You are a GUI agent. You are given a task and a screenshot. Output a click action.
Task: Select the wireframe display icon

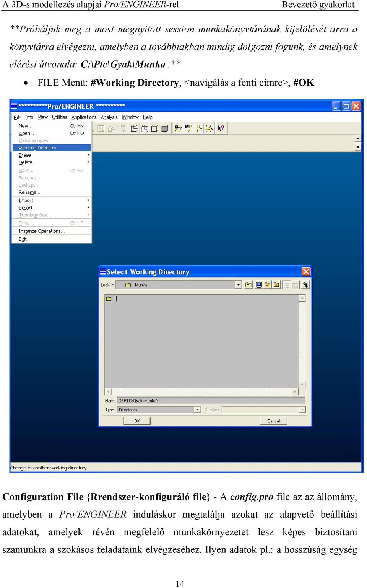(x=134, y=128)
